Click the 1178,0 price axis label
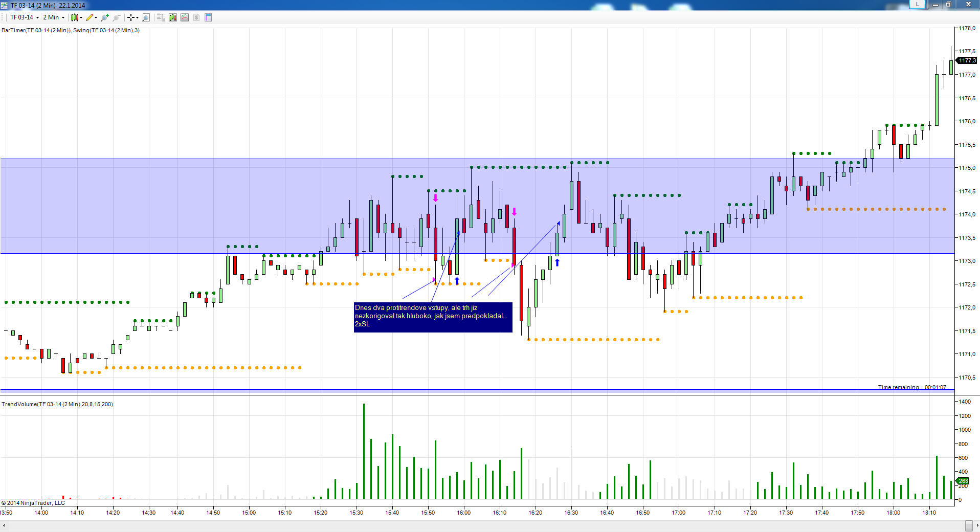Viewport: 980px width, 532px height. coord(967,28)
